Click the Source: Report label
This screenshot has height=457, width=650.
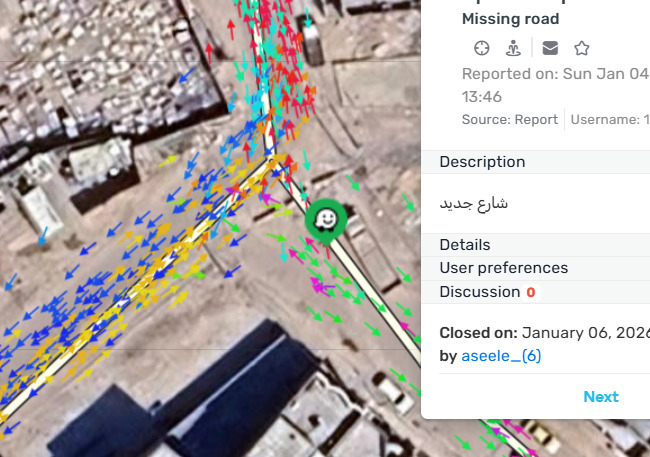(x=509, y=120)
